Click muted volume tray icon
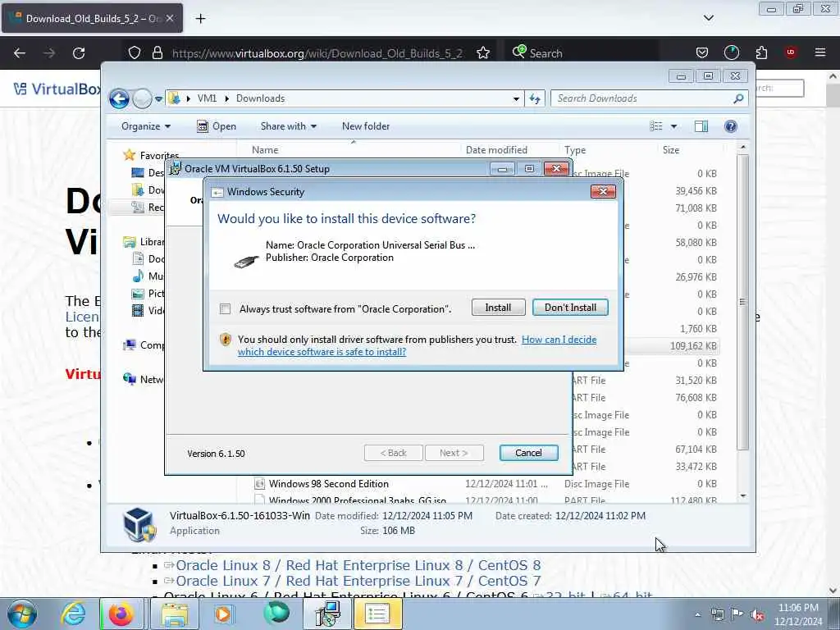This screenshot has height=630, width=840. coord(757,615)
